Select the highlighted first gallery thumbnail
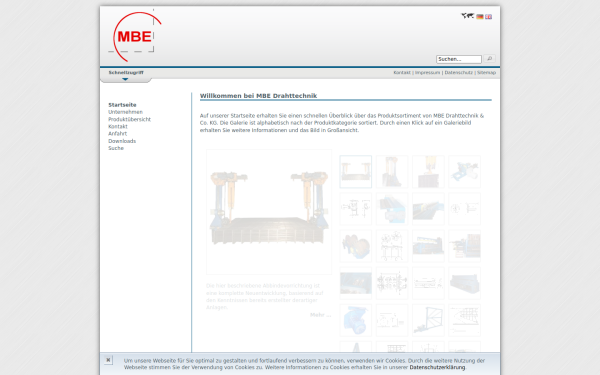The image size is (600, 375). pos(355,172)
